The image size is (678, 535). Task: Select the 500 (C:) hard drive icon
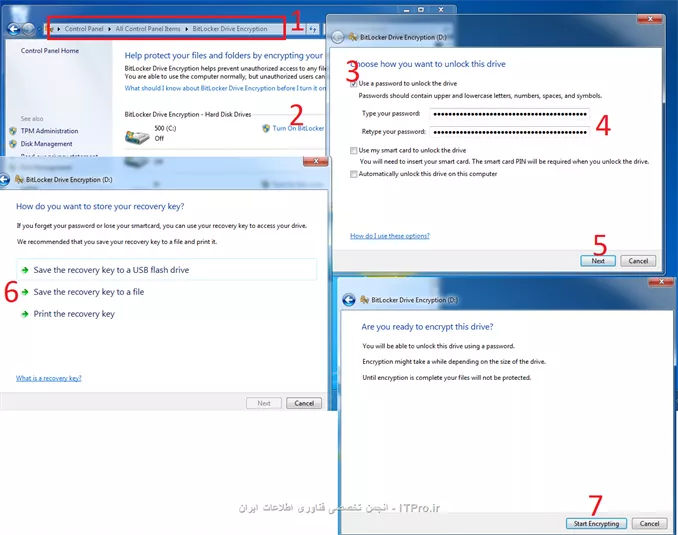click(x=137, y=136)
